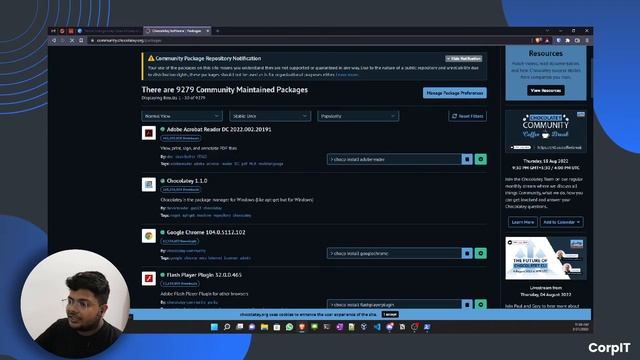This screenshot has height=360, width=640.
Task: Click the bookmark icon beside the address bar
Action: coord(81,40)
